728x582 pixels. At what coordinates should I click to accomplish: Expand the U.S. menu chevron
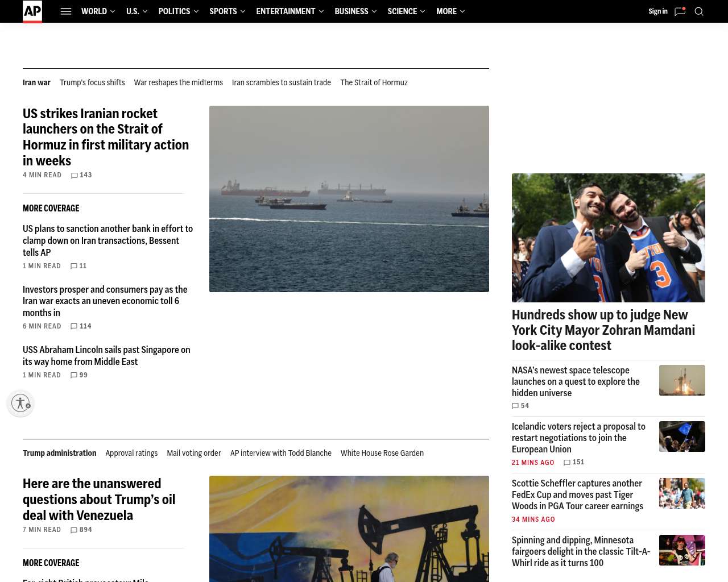pyautogui.click(x=145, y=11)
